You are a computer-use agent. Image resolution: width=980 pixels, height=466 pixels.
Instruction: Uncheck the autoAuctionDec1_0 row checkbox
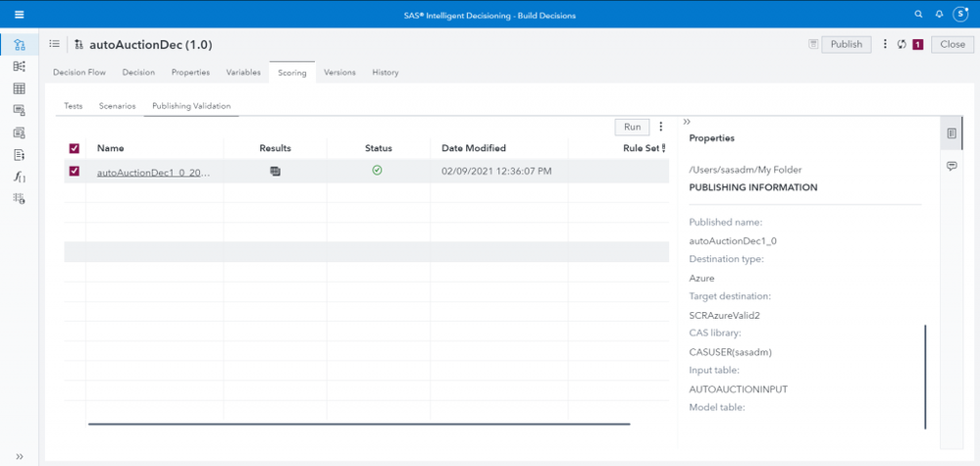[75, 171]
